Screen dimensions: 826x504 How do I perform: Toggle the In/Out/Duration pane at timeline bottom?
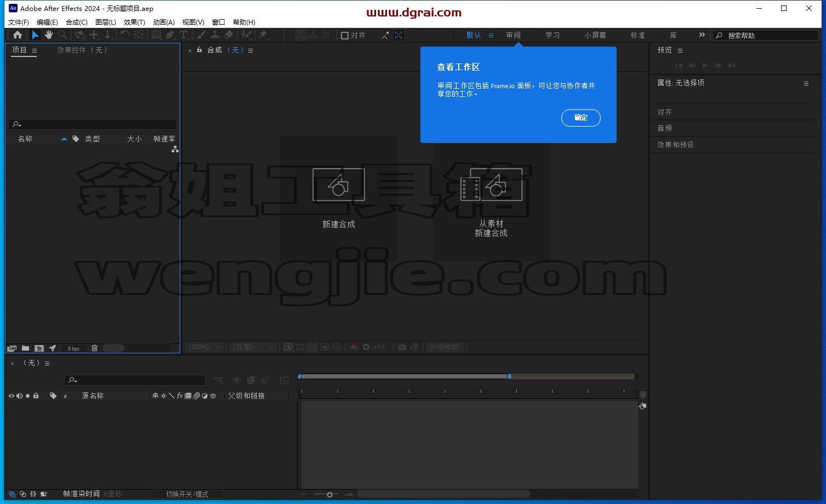(x=33, y=494)
